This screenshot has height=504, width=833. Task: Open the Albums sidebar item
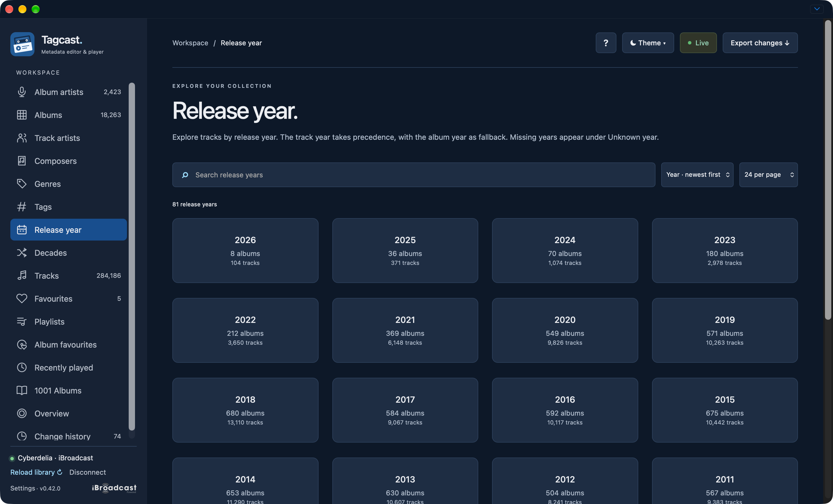coord(69,115)
